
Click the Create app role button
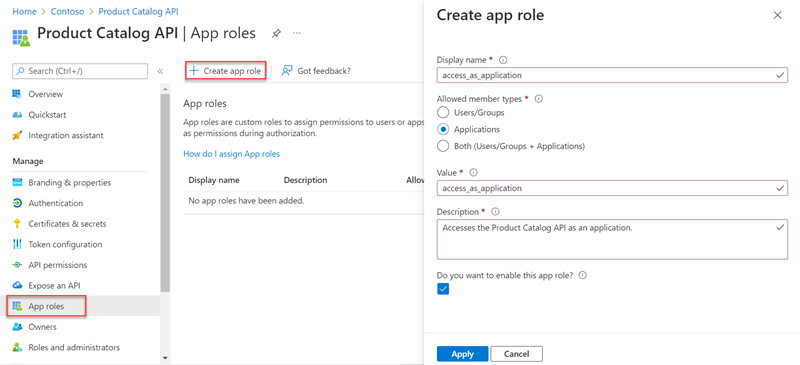click(x=225, y=70)
